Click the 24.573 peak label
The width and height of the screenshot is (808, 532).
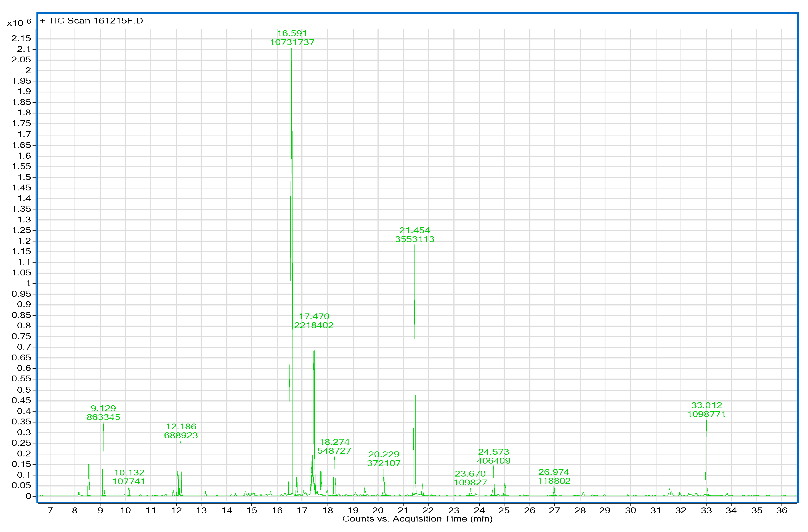click(494, 452)
